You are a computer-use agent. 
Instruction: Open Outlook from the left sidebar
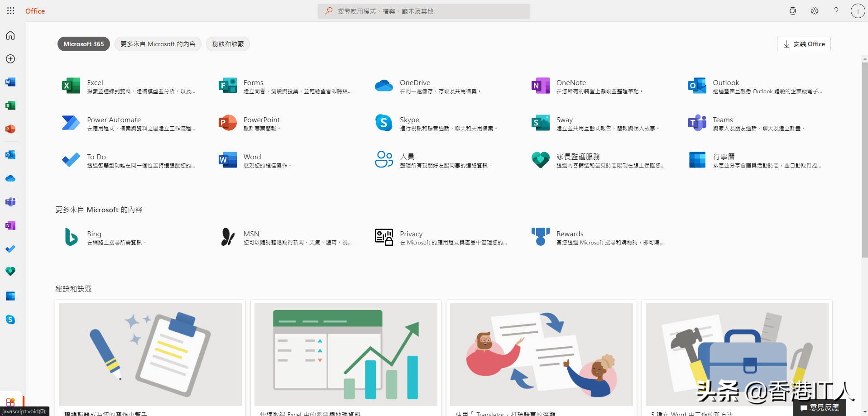point(10,155)
